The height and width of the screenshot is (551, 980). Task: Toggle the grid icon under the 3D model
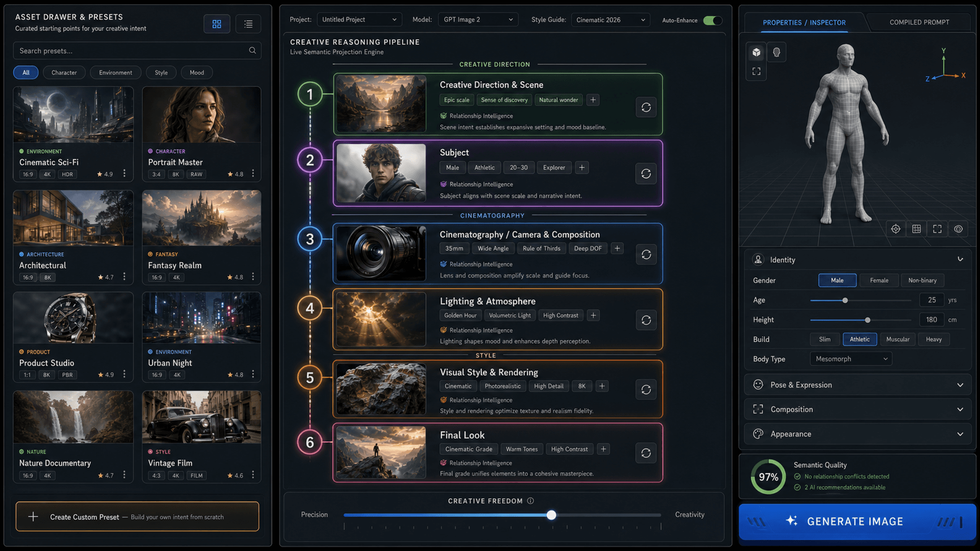[x=916, y=229]
